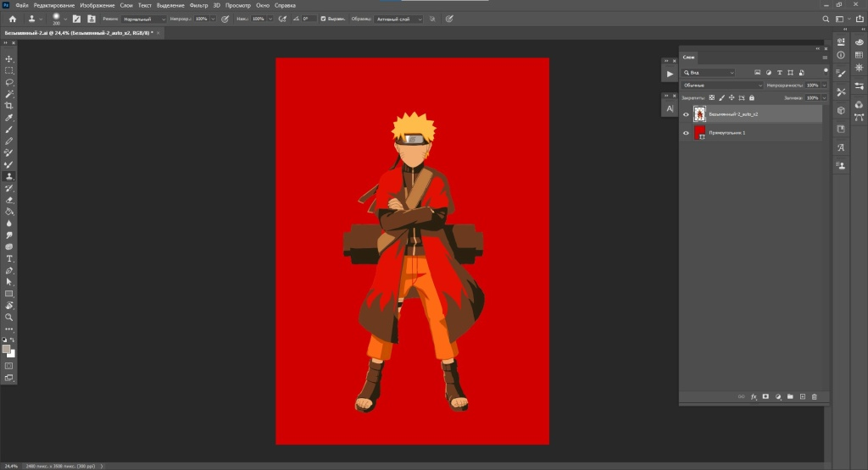This screenshot has width=868, height=470.
Task: Select the Magic Wand tool
Action: coord(8,94)
